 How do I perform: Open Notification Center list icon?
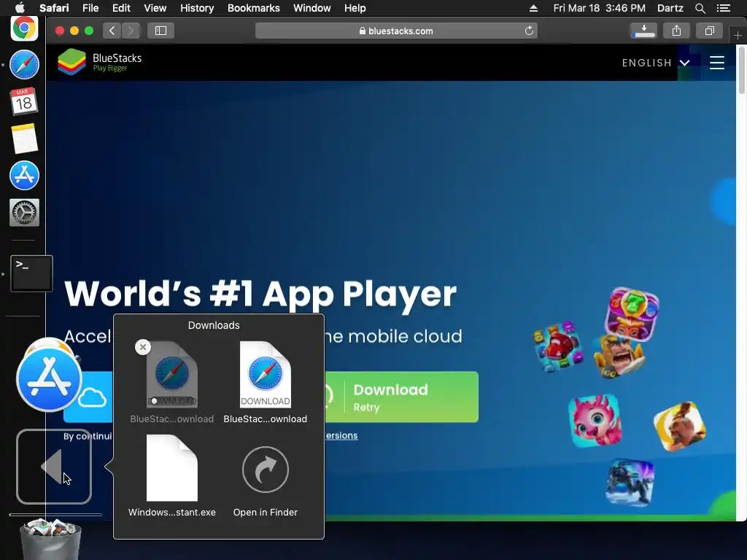pos(723,8)
